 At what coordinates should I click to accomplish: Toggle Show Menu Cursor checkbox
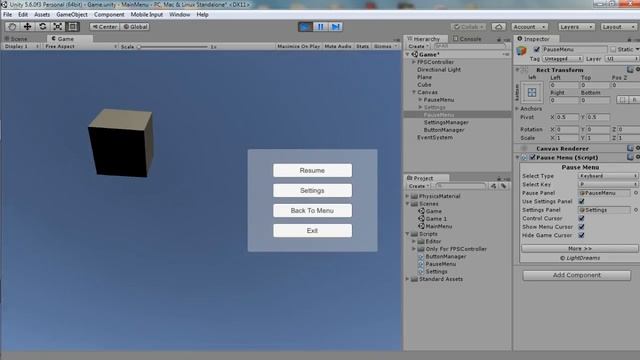pos(582,227)
